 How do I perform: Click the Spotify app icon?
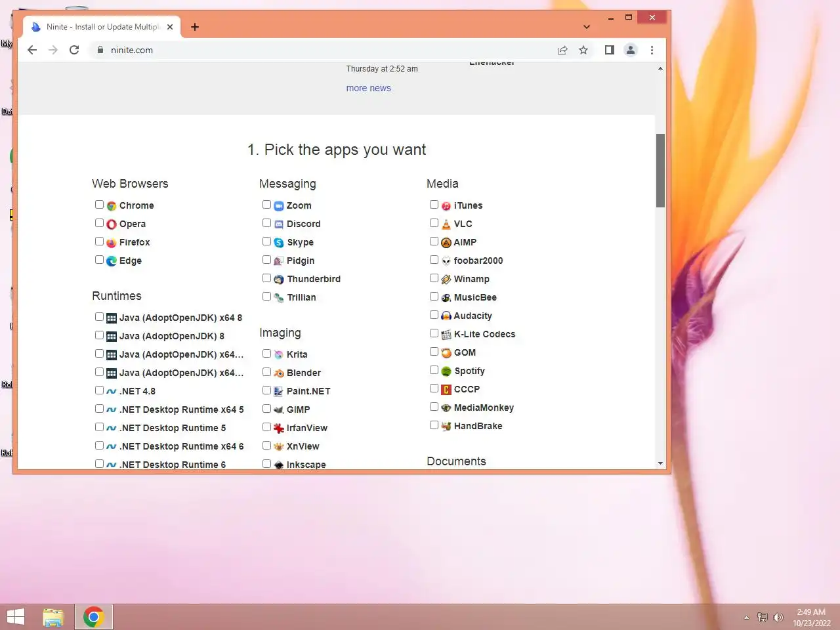pyautogui.click(x=446, y=371)
